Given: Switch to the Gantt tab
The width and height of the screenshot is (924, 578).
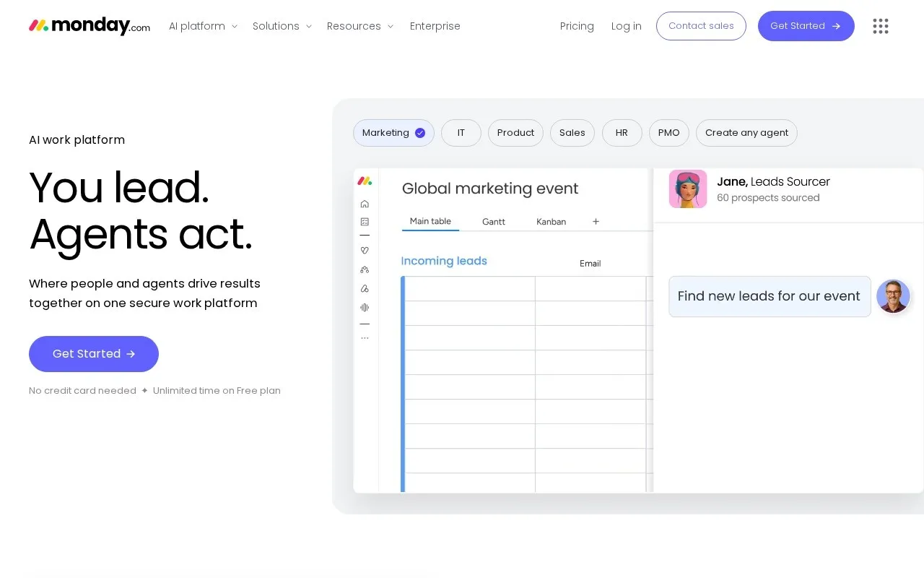Looking at the screenshot, I should click(x=494, y=222).
